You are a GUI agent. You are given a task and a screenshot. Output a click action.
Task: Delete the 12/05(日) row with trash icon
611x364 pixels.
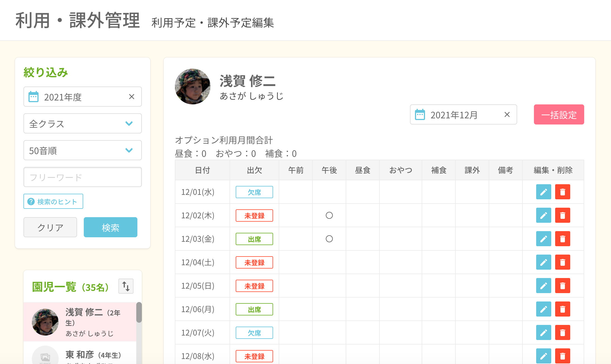tap(562, 286)
